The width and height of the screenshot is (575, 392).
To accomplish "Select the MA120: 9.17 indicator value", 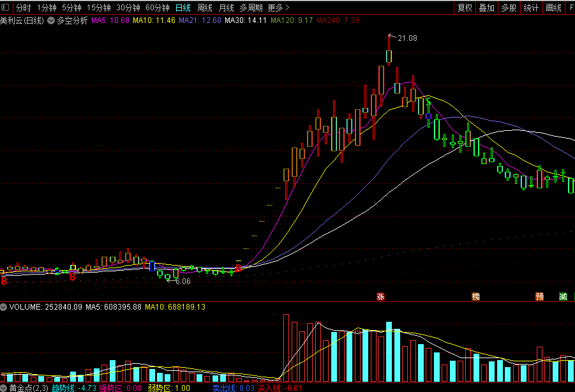I will point(292,20).
